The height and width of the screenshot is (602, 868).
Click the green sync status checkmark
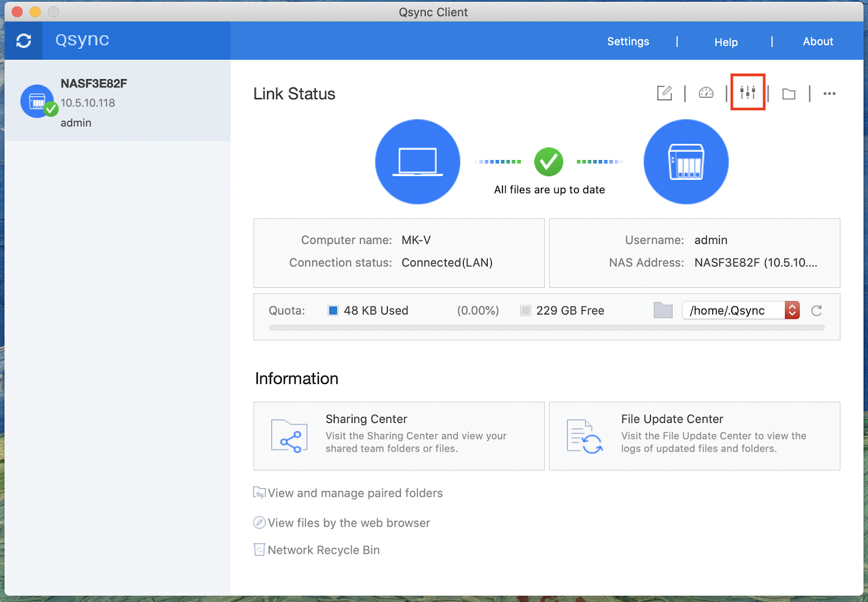pos(548,162)
